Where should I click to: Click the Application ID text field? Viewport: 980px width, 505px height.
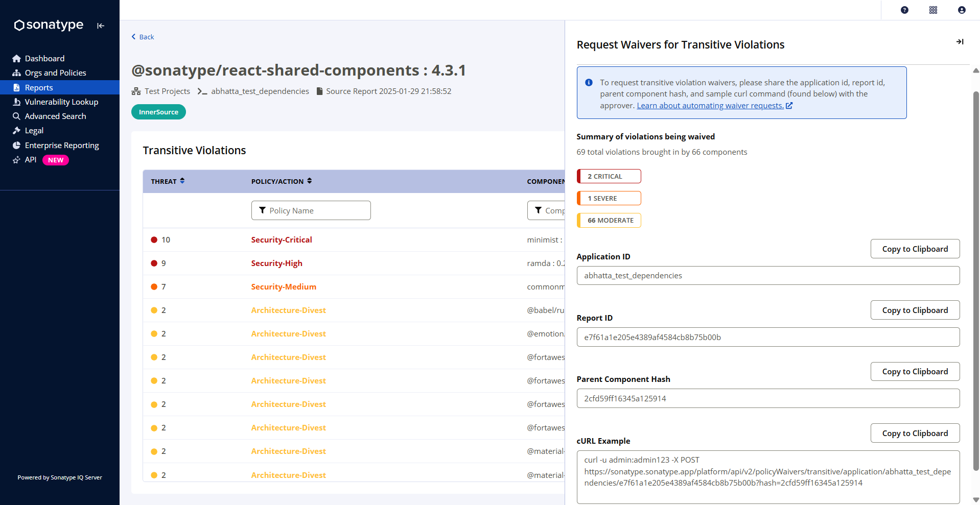768,276
